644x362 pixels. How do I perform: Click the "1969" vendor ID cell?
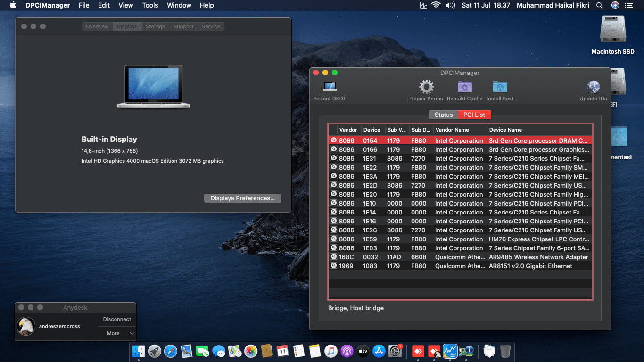point(346,266)
